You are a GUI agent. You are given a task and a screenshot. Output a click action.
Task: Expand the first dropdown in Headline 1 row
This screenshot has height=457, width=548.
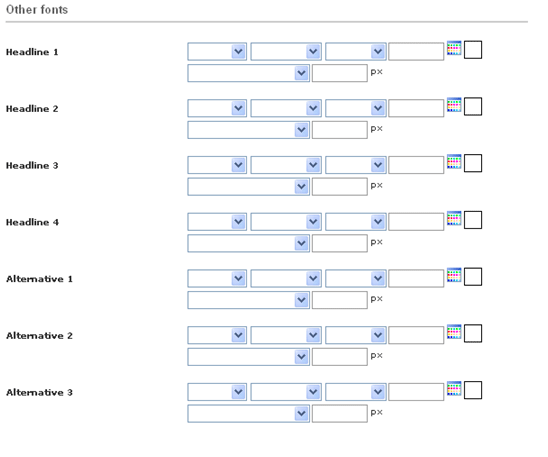(x=217, y=52)
